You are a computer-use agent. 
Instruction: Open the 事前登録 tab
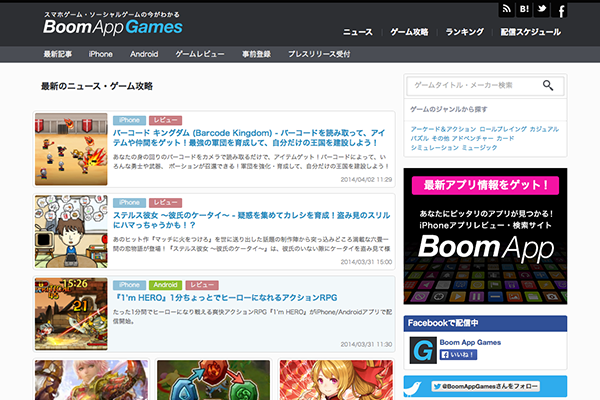(x=256, y=53)
